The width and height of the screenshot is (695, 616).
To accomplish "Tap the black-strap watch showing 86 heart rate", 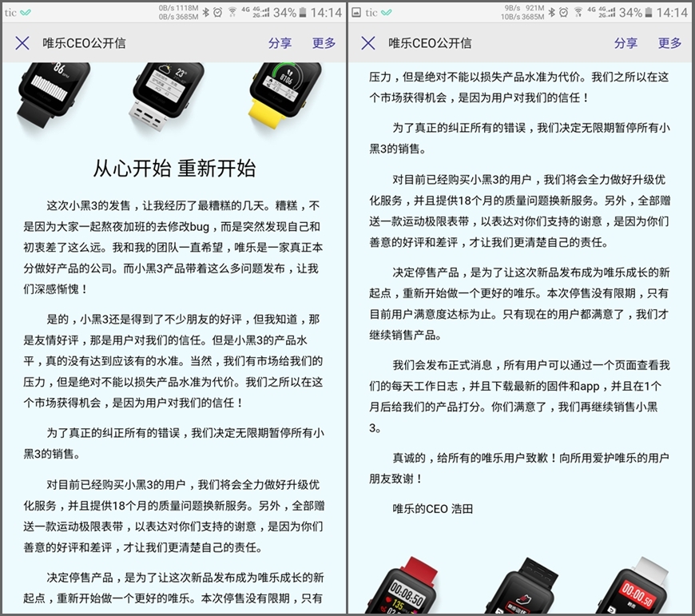I will (54, 95).
